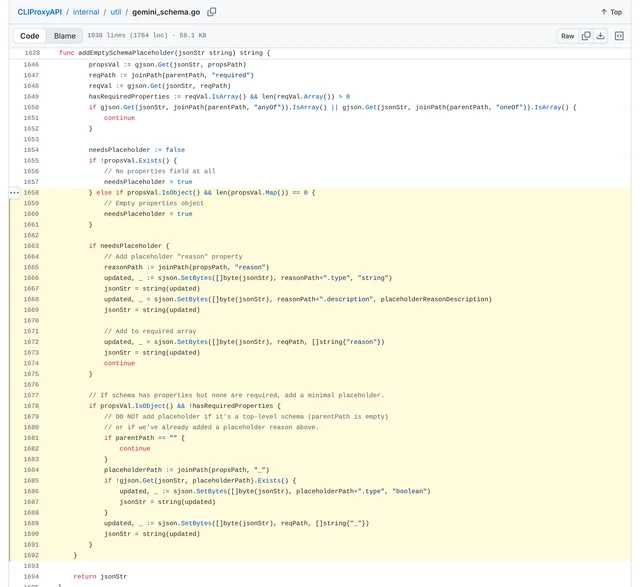Select line number 1658
Screen dimensions: 640x587
pyautogui.click(x=31, y=193)
